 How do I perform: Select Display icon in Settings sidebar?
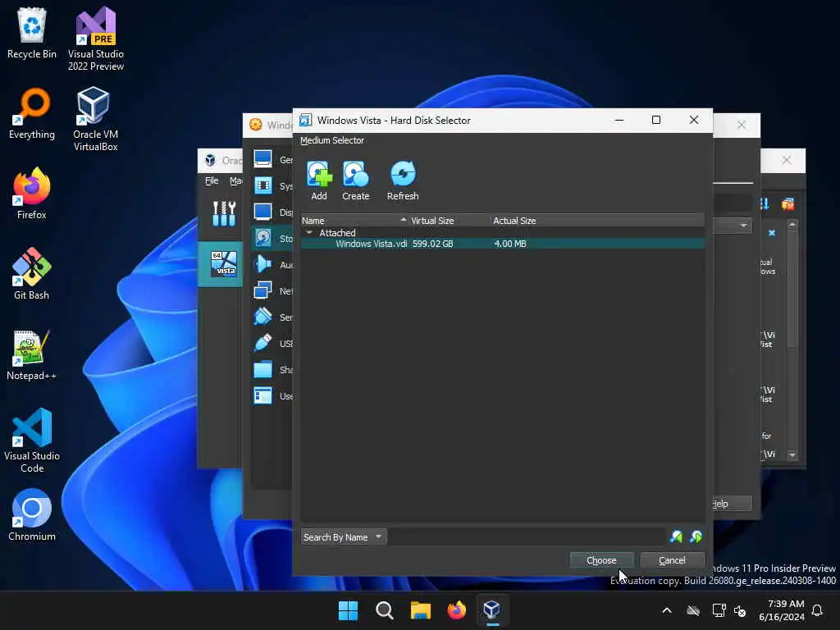click(262, 212)
